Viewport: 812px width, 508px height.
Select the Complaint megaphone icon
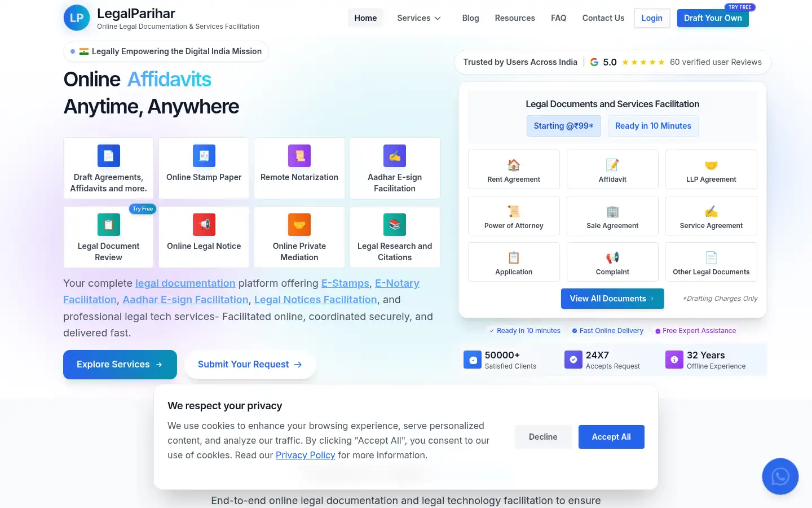[612, 257]
